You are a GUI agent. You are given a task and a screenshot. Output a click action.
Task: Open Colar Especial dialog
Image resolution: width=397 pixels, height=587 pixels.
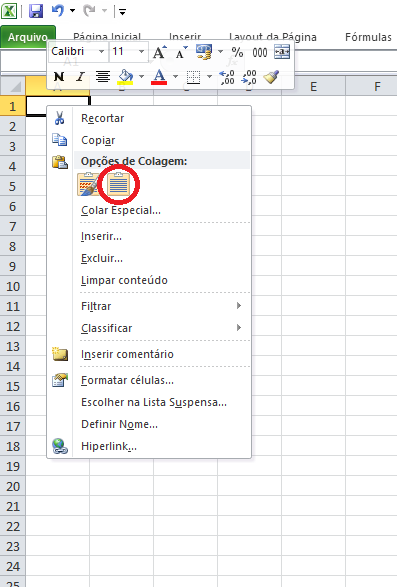[x=149, y=210]
